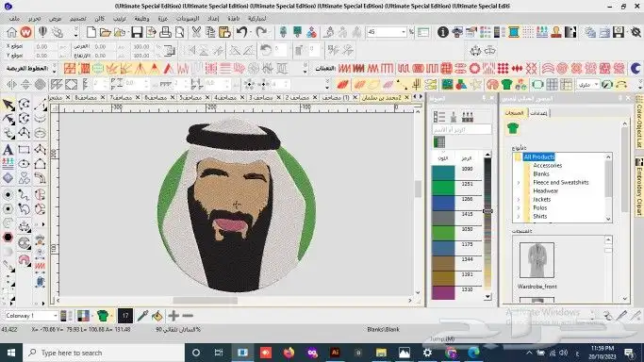Screen dimensions: 644x362
Task: Select Accessories in the category tree
Action: coord(547,165)
